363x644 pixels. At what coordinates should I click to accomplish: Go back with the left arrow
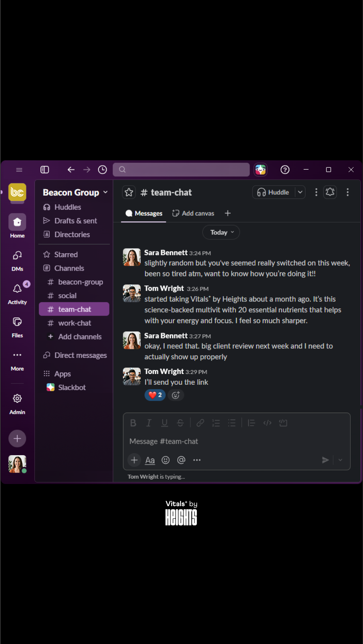(71, 170)
